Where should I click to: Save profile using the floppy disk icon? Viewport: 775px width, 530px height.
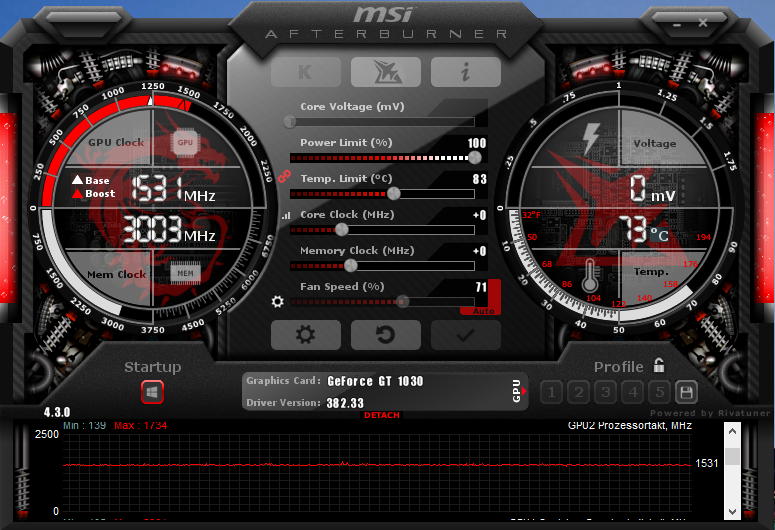(686, 393)
